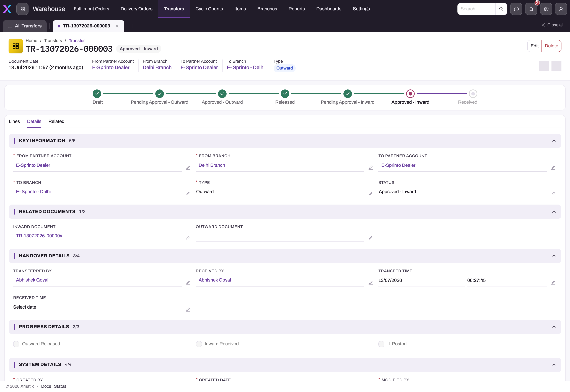Viewport: 570px width, 392px height.
Task: Go to Cycle Counts menu
Action: [x=209, y=9]
